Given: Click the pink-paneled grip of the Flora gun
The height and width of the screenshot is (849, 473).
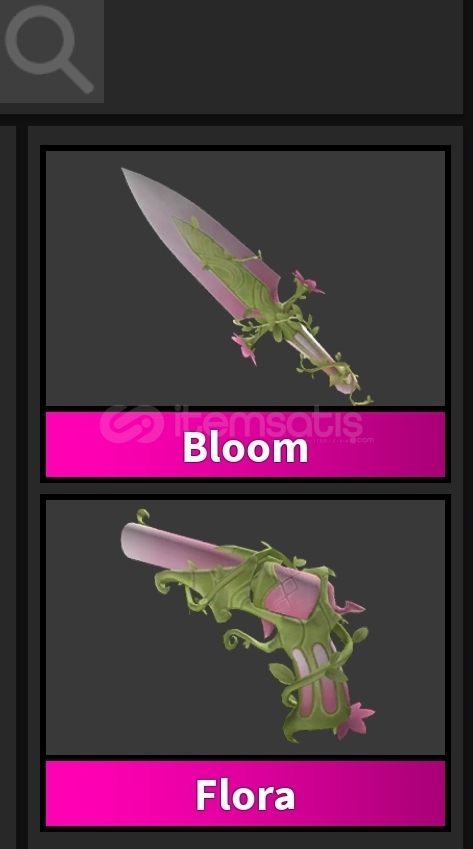Looking at the screenshot, I should pos(319,688).
